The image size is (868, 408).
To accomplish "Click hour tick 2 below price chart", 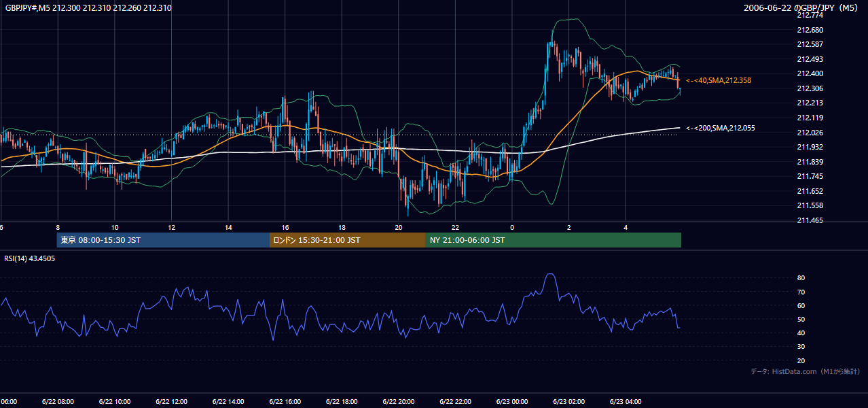I will (569, 228).
